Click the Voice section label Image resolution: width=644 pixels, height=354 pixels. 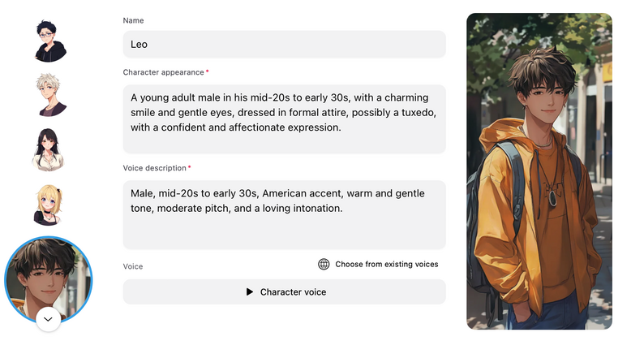pos(133,266)
